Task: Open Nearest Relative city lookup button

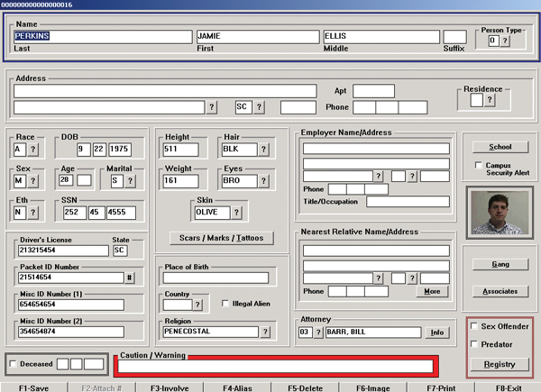Action: [378, 278]
